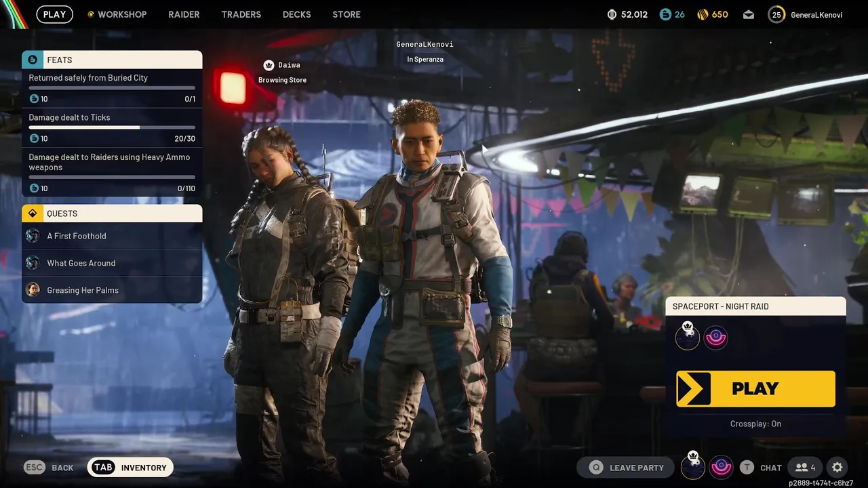Open the Workshop tab
The image size is (868, 488).
(122, 14)
